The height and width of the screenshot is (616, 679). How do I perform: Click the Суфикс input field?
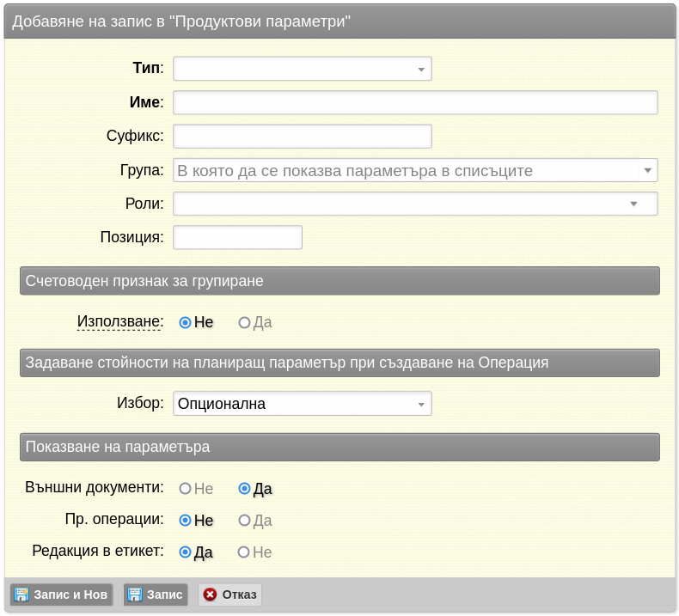click(303, 137)
